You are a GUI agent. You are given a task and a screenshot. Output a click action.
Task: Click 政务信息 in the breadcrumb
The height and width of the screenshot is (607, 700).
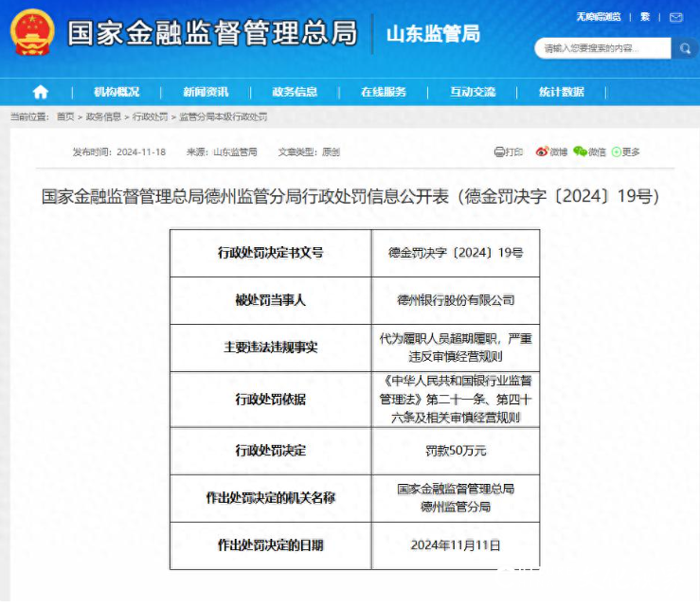click(103, 116)
